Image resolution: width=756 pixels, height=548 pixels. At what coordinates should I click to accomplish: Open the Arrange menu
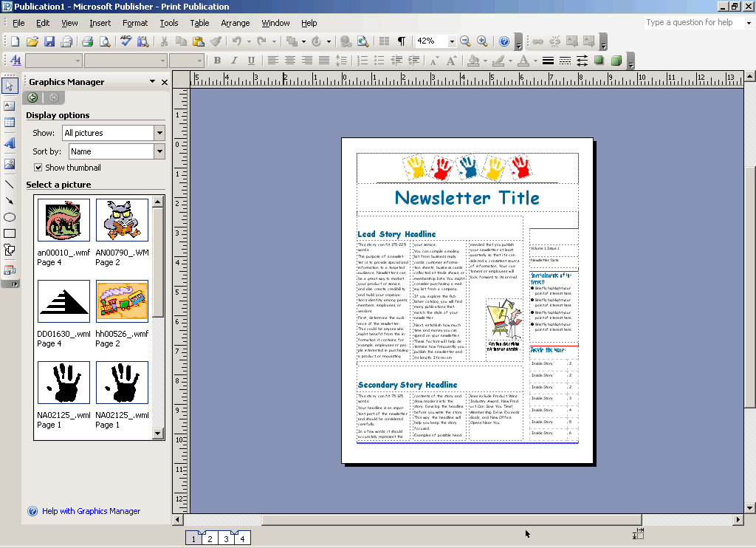(235, 23)
